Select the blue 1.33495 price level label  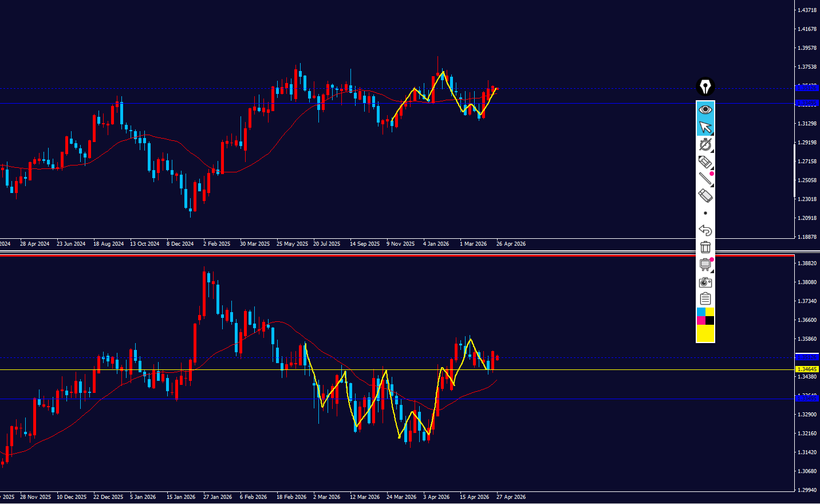click(807, 398)
